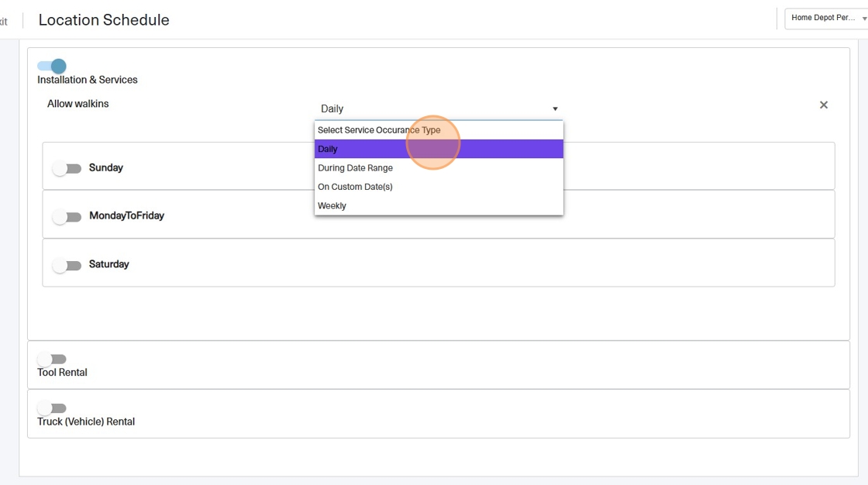Enable the Tool Rental toggle
The width and height of the screenshot is (868, 485).
point(52,359)
